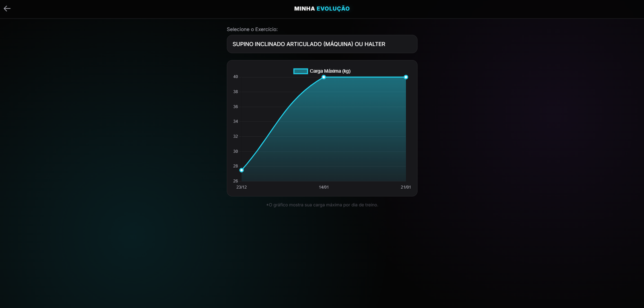Select the data point for 14/01
Image resolution: width=644 pixels, height=308 pixels.
point(324,77)
